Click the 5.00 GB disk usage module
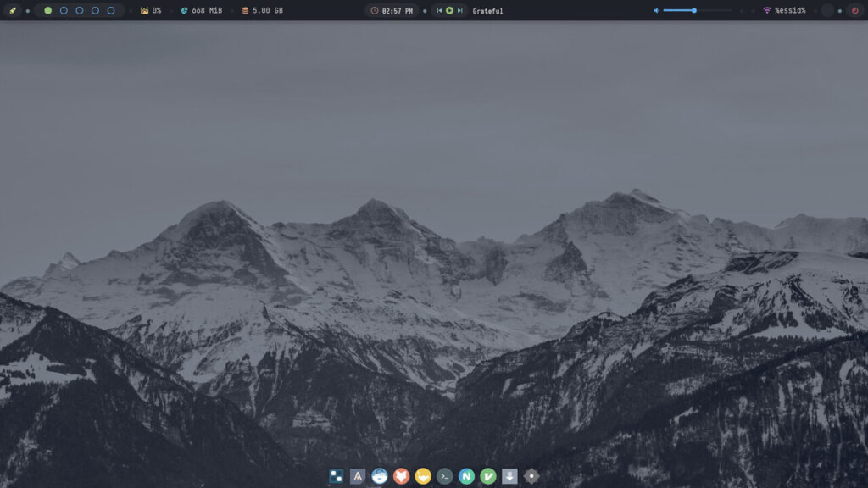Image resolution: width=868 pixels, height=488 pixels. click(263, 11)
